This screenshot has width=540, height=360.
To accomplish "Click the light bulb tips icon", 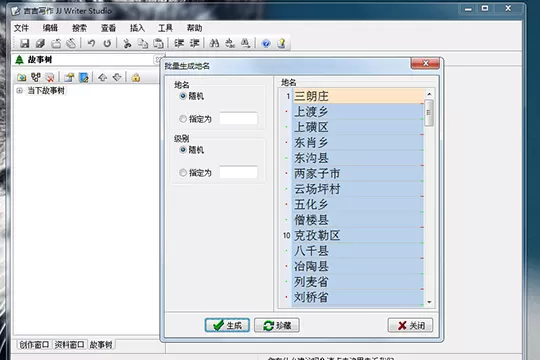I will tap(281, 43).
